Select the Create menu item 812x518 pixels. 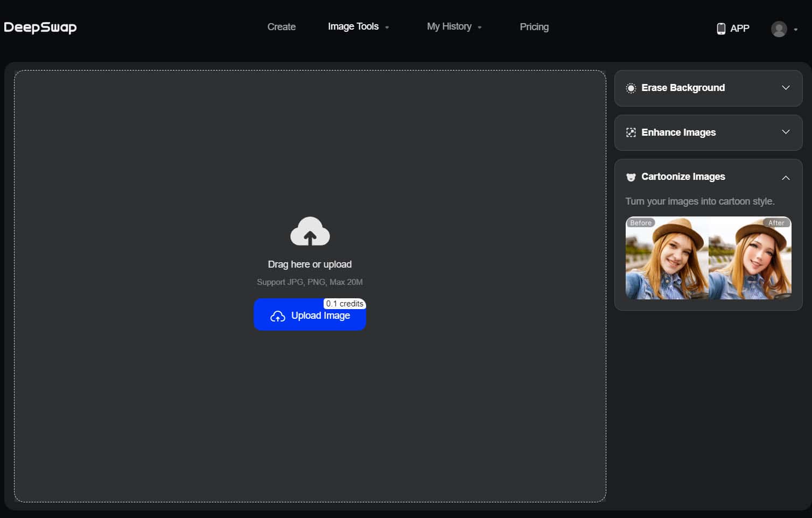click(x=281, y=26)
